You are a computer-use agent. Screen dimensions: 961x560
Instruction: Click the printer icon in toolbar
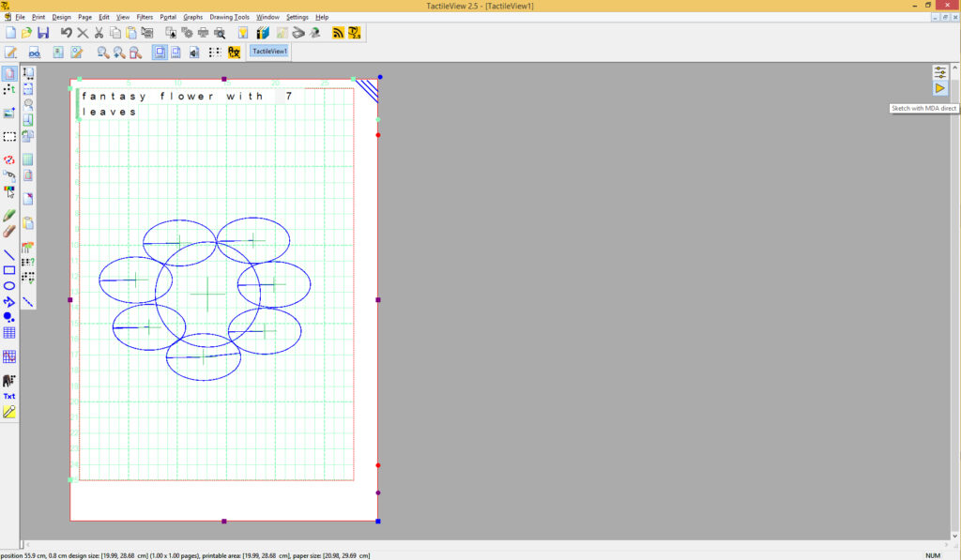(x=203, y=33)
